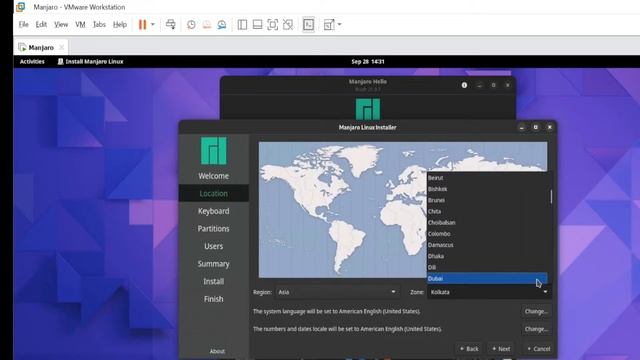The image size is (640, 360).
Task: Select the Finish step in the sidebar
Action: 213,299
